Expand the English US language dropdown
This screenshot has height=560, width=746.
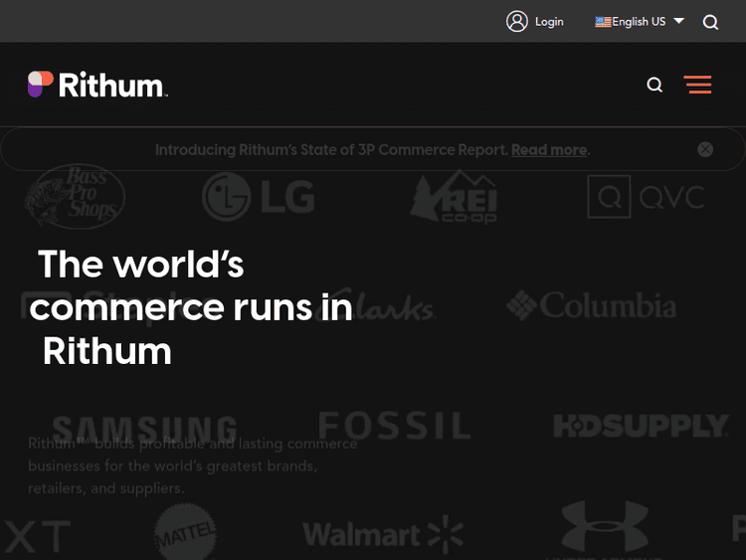[639, 22]
